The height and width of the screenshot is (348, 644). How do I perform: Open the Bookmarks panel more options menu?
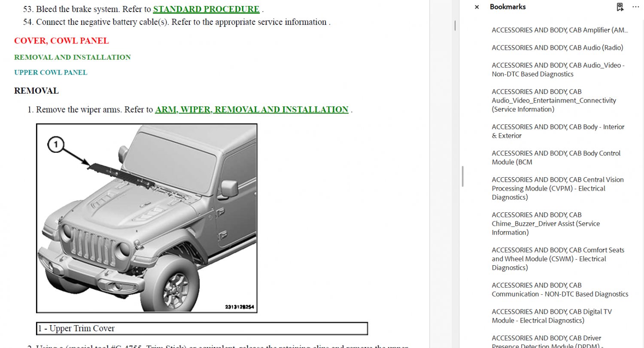636,7
